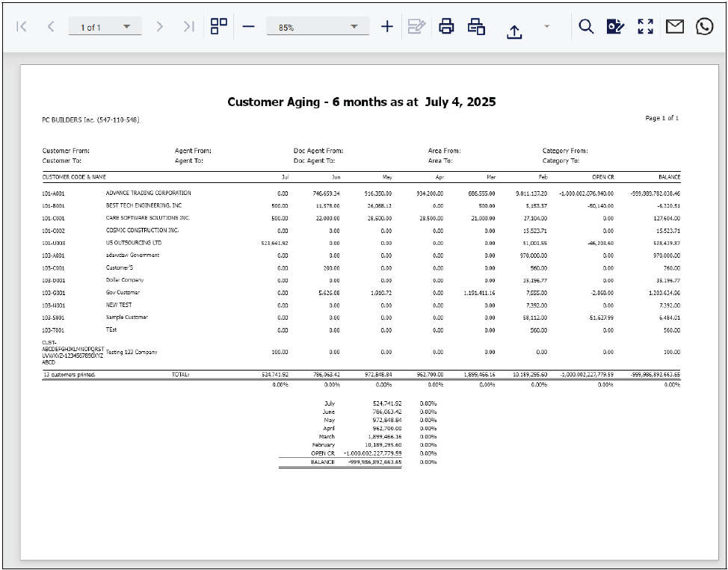Click 'ADVANCE TRADING CORPORATION' row name
Image resolution: width=728 pixels, height=570 pixels.
(148, 193)
